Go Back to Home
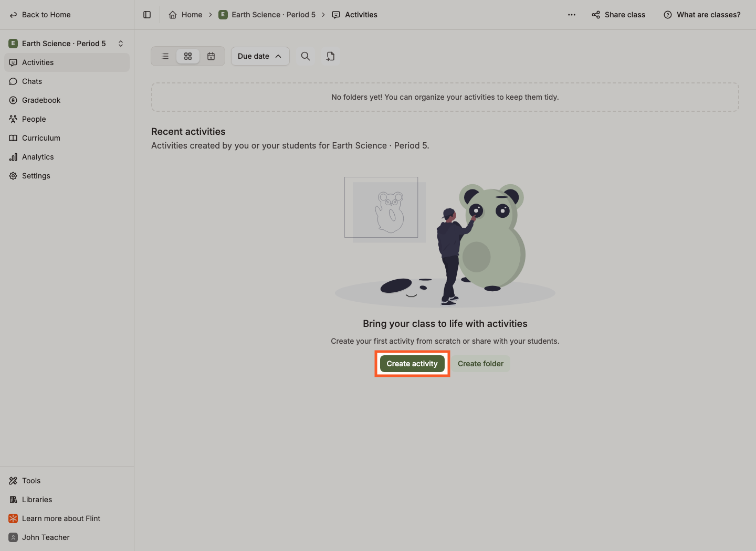 click(40, 15)
